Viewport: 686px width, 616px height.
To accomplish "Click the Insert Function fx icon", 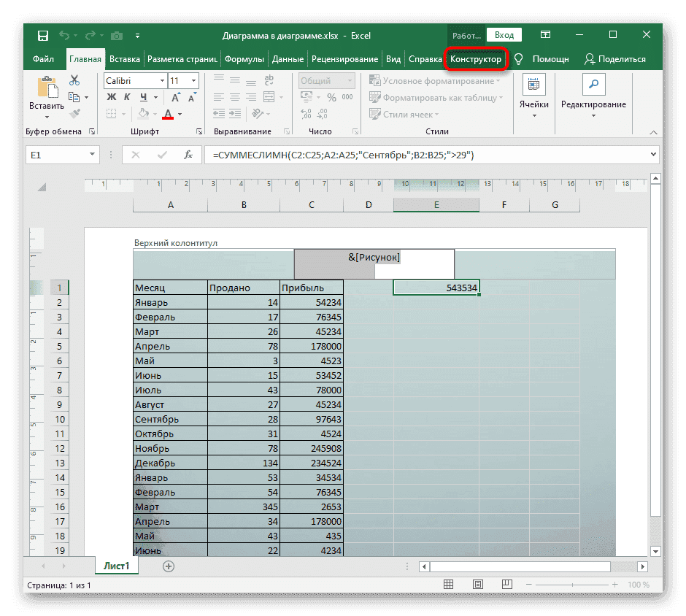I will coord(188,155).
